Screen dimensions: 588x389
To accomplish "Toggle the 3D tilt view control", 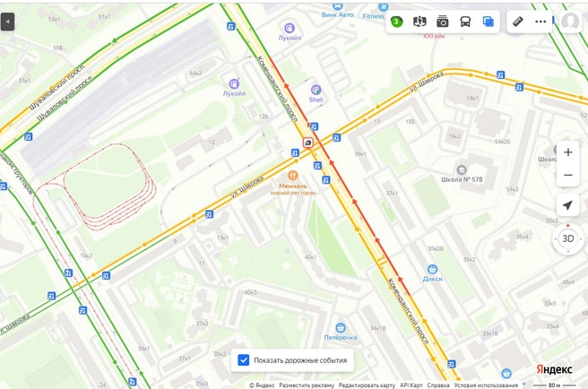I will [568, 238].
